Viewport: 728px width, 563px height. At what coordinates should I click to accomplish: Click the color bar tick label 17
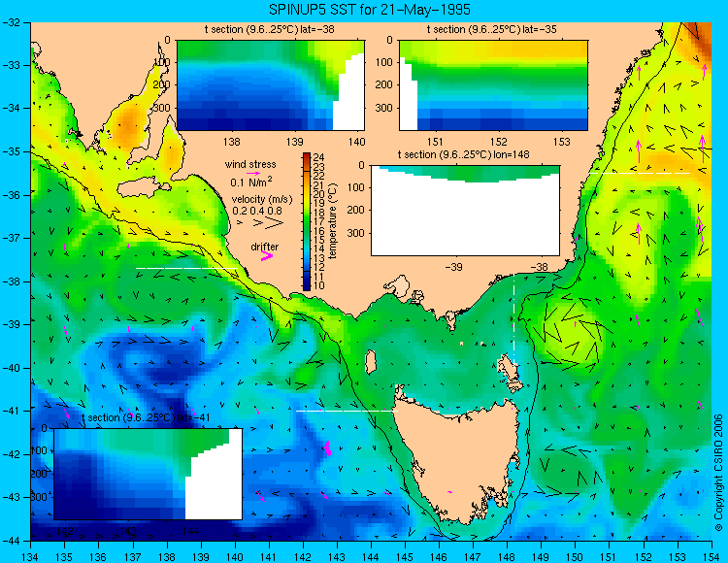(318, 221)
